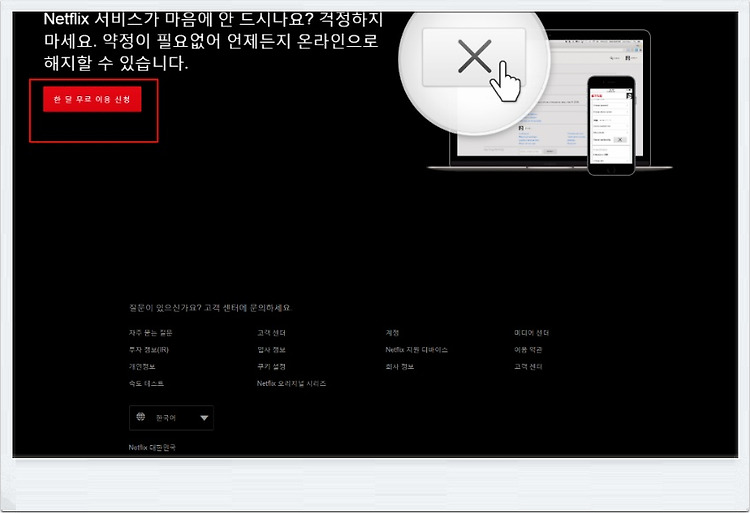
Task: Open the 개인정보 footer link
Action: click(142, 367)
